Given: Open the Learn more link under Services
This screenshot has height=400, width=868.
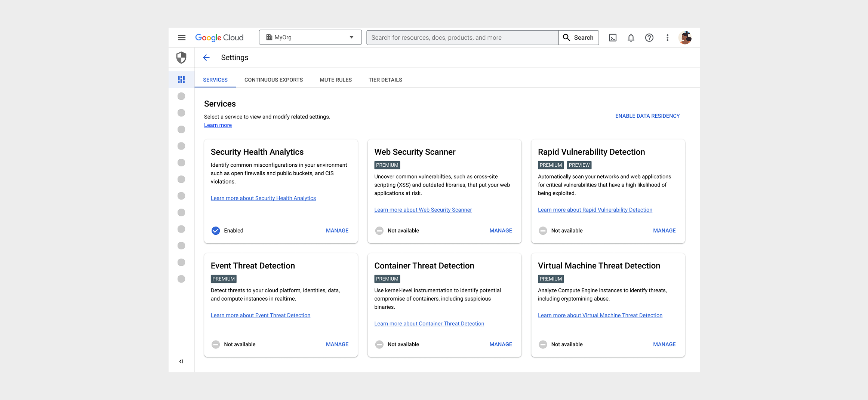Looking at the screenshot, I should (218, 125).
